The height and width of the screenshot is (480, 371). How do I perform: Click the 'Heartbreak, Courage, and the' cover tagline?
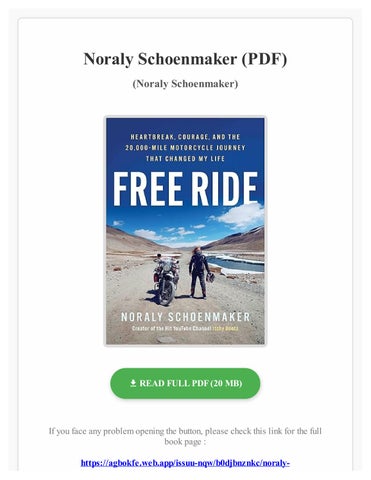(185, 137)
